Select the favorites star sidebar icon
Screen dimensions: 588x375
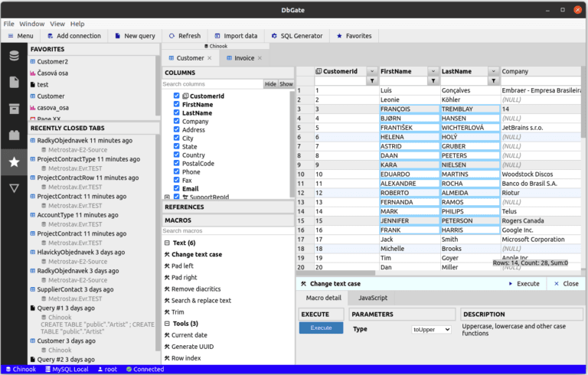click(x=15, y=161)
